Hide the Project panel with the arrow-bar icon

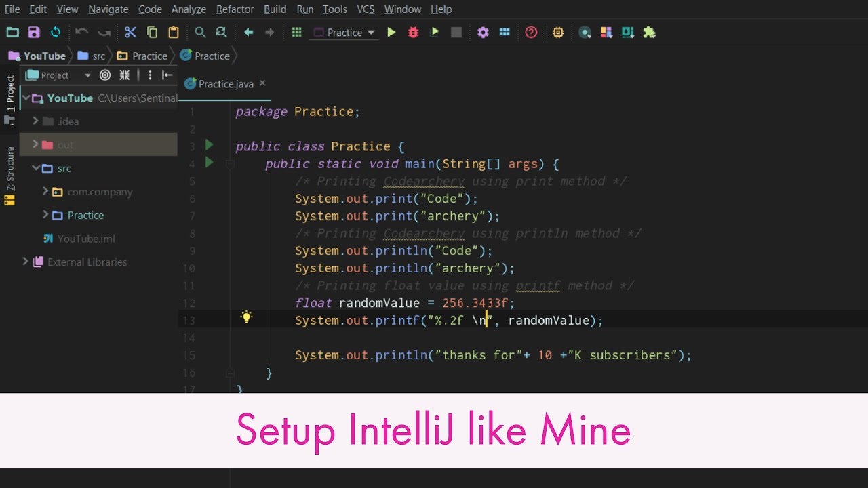[167, 75]
